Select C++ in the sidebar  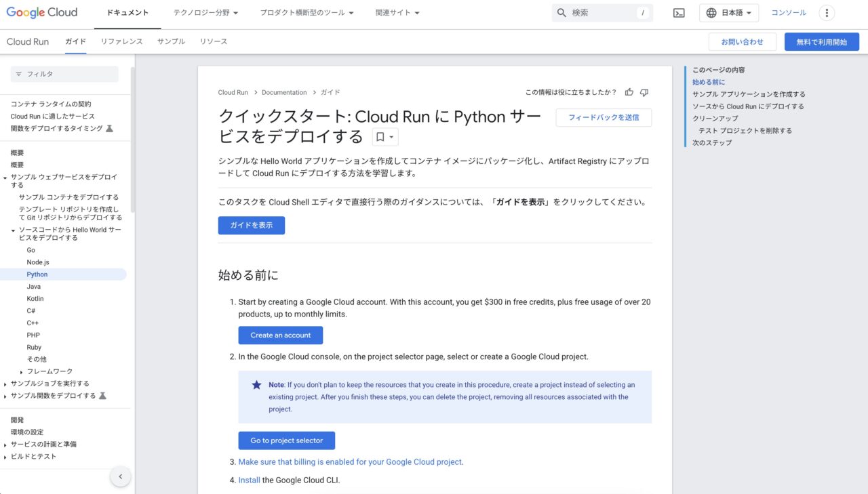pos(33,323)
